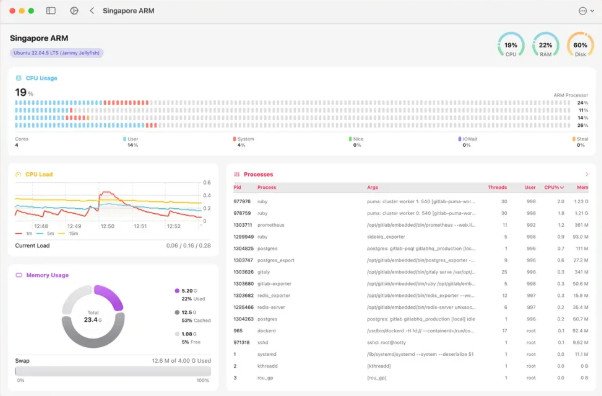Click the Processes list icon
The width and height of the screenshot is (602, 396).
236,174
